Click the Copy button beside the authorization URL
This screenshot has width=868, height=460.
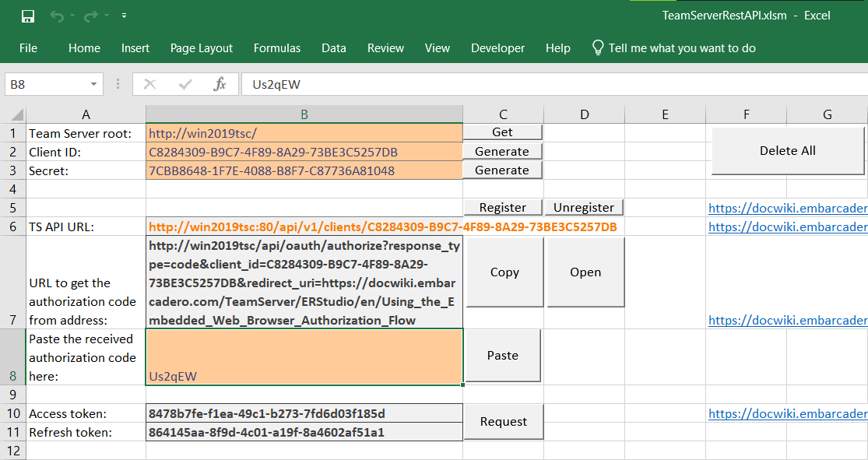click(x=505, y=272)
